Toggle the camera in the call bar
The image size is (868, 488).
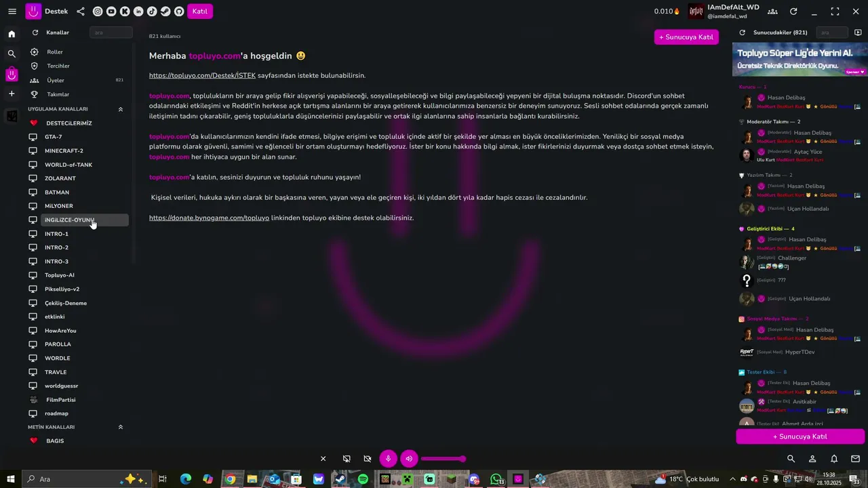pos(368,459)
